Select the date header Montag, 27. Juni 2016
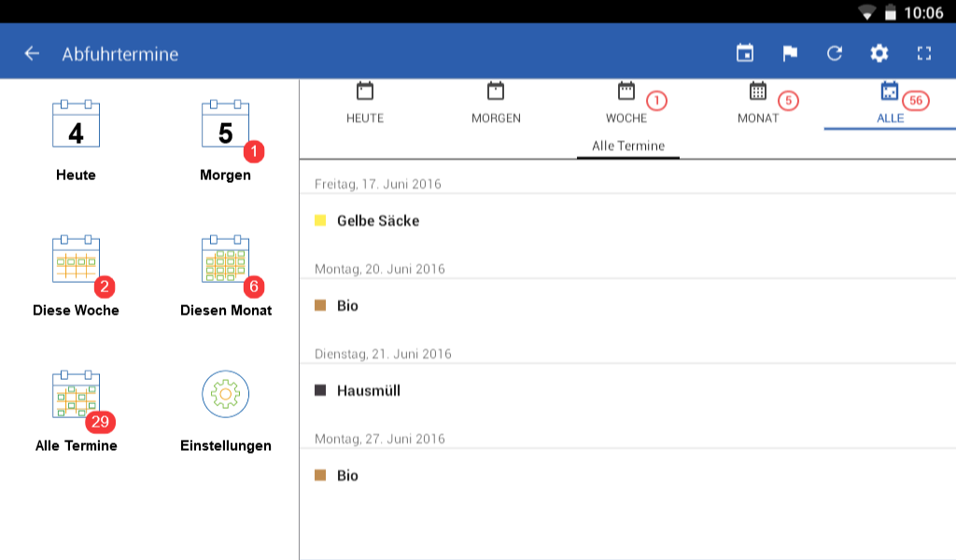 pos(380,439)
